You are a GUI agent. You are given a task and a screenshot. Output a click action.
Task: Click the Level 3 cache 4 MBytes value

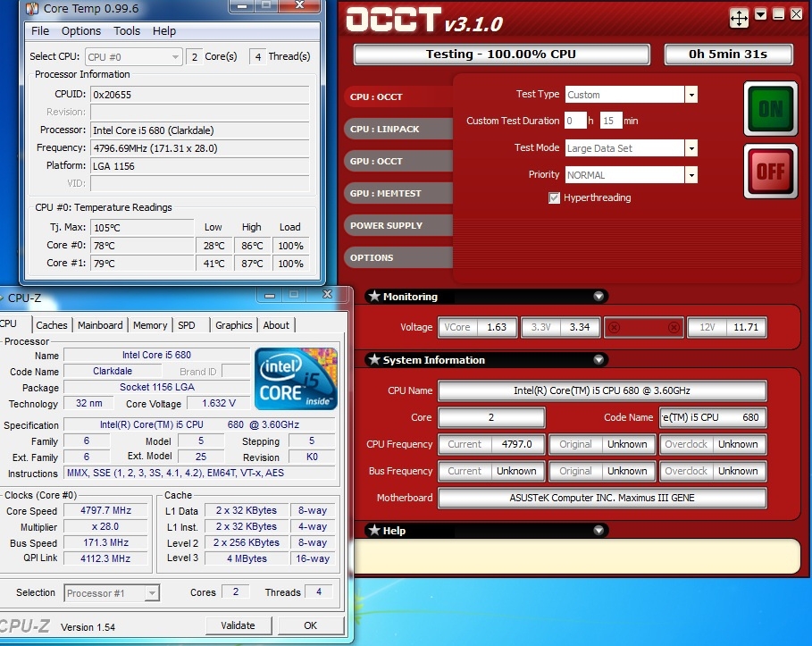tap(247, 558)
